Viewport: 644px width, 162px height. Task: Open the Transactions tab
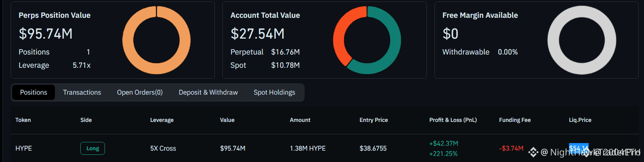coord(82,92)
